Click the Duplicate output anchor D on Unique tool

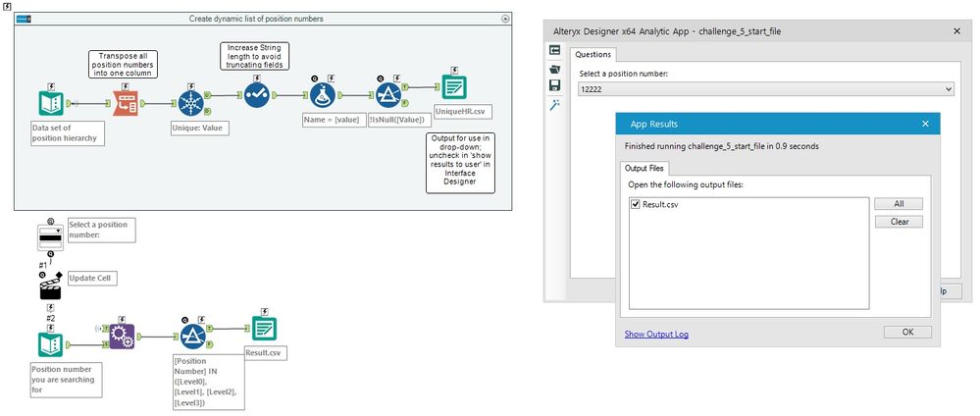coord(207,111)
